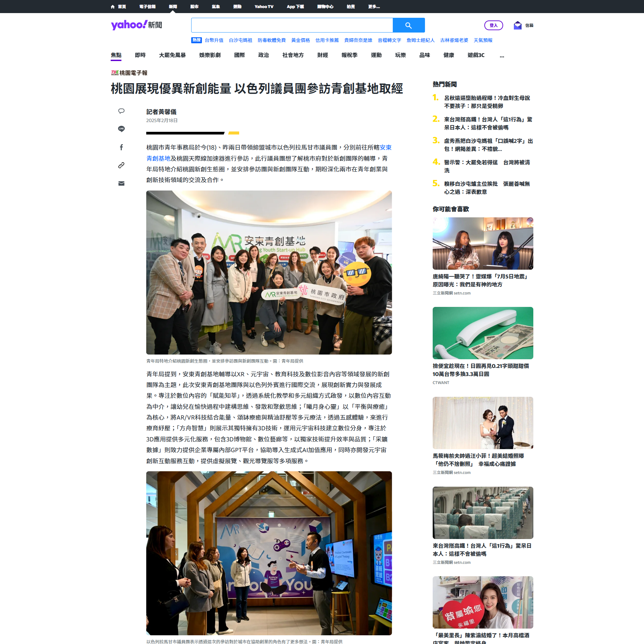The height and width of the screenshot is (644, 644).
Task: Switch to 健康 tab
Action: pyautogui.click(x=449, y=55)
